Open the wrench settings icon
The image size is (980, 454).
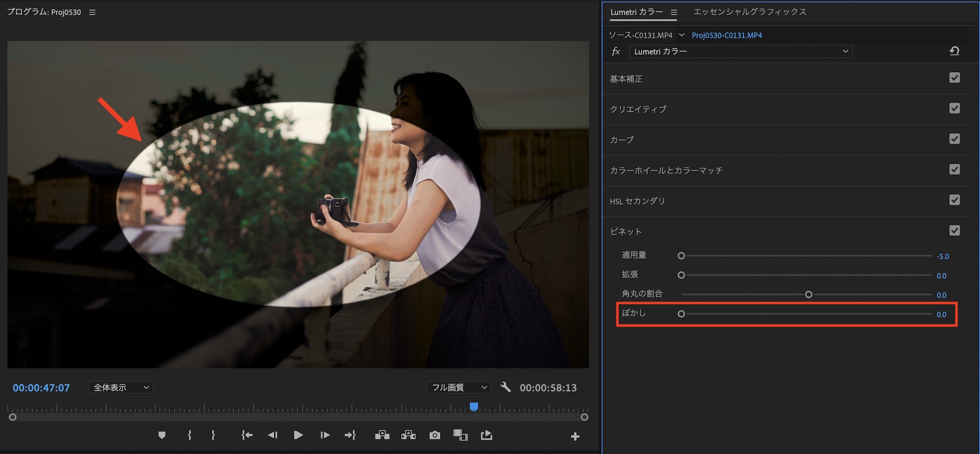pyautogui.click(x=506, y=387)
